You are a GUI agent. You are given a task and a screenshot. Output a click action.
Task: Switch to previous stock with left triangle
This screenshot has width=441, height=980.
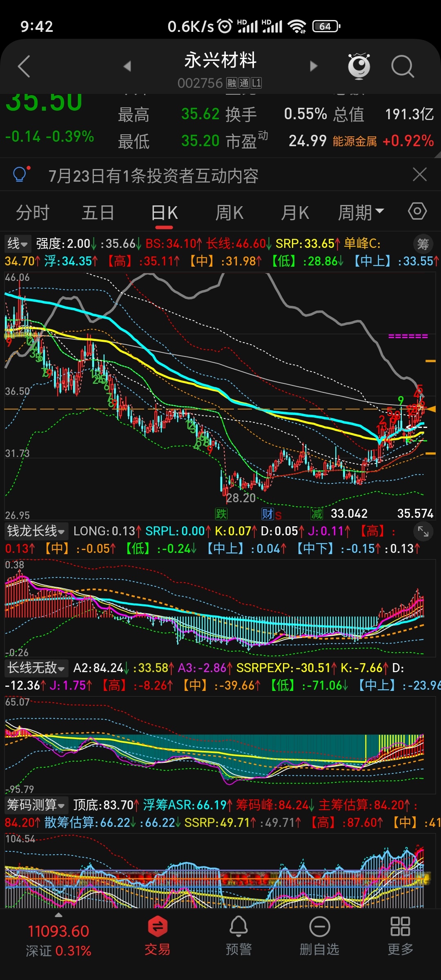tap(127, 66)
